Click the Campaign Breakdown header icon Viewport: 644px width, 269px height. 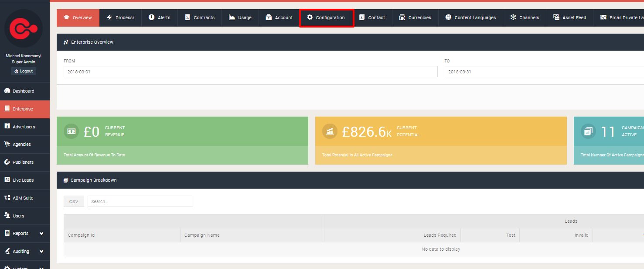tap(66, 180)
